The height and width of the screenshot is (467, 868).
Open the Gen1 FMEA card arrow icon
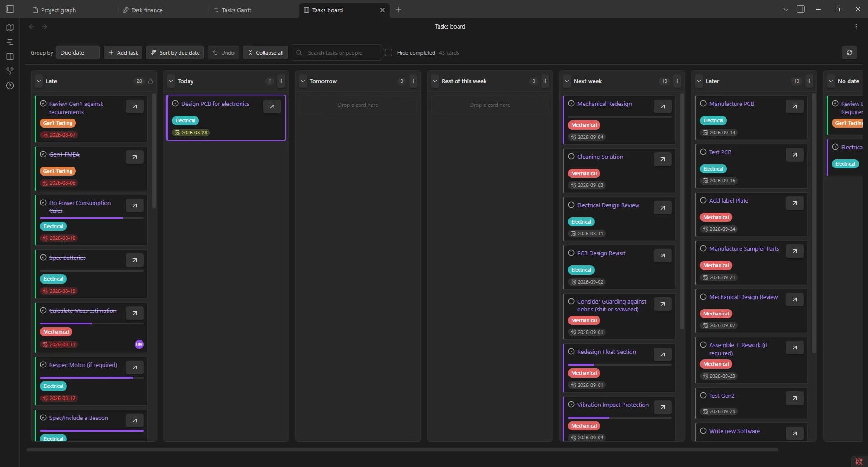134,157
